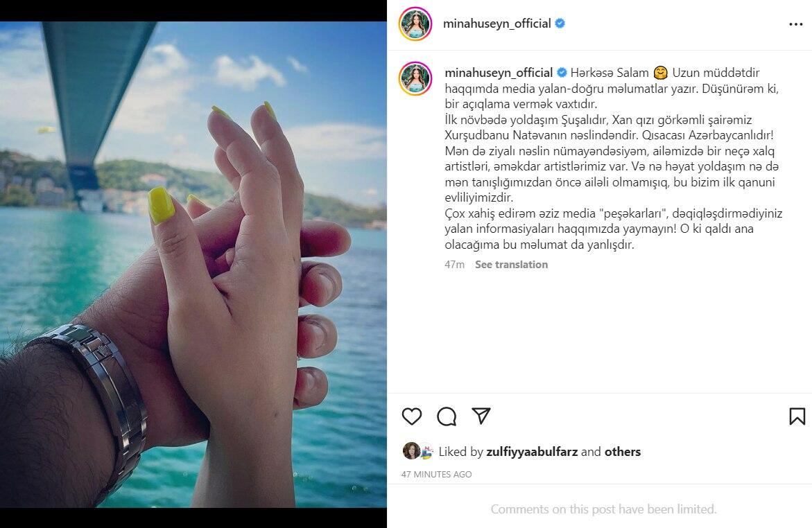Click the liker avatar thumbnails

(x=418, y=451)
